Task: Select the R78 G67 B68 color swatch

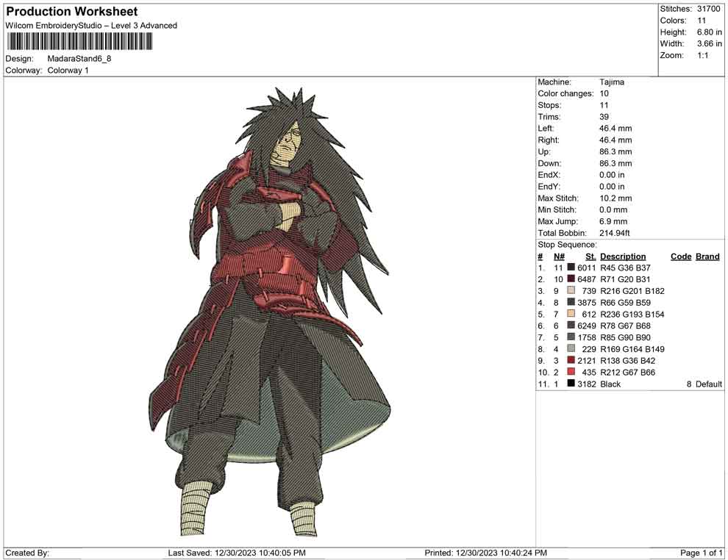Action: coord(571,326)
